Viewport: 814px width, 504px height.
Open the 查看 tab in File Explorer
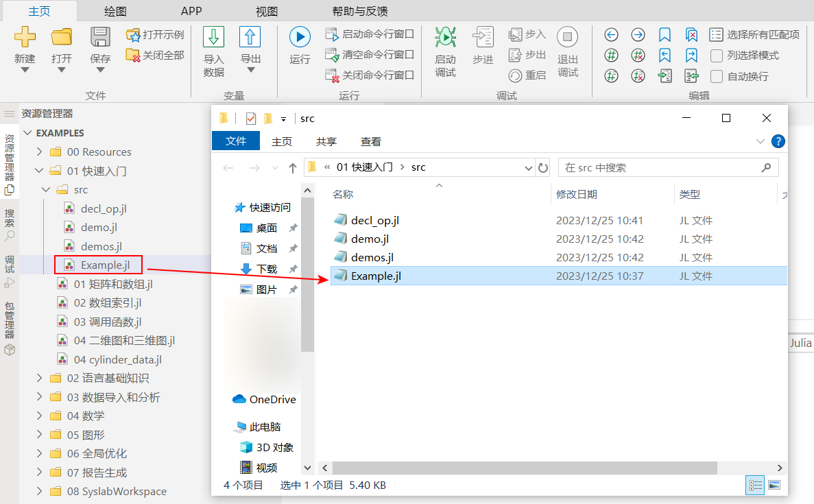(370, 141)
